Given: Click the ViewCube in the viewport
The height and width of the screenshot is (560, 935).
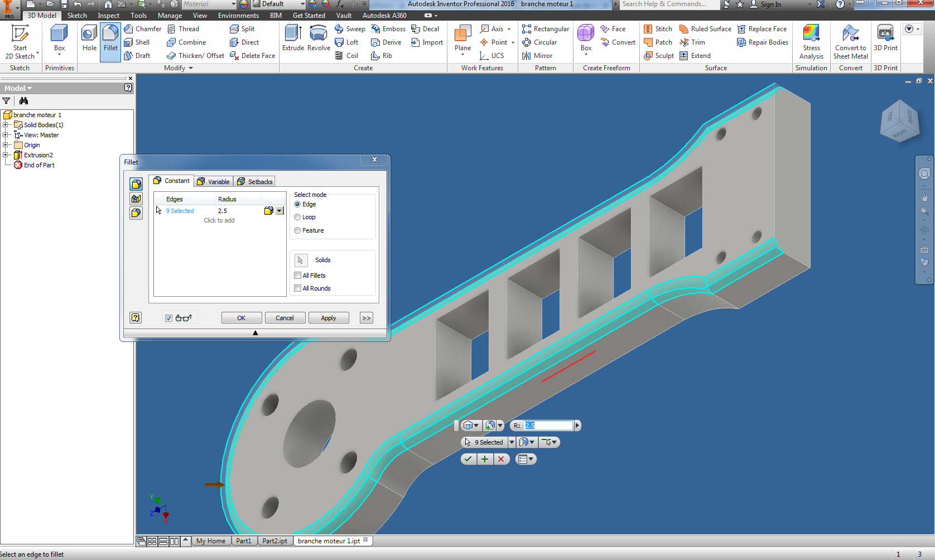Looking at the screenshot, I should (899, 121).
